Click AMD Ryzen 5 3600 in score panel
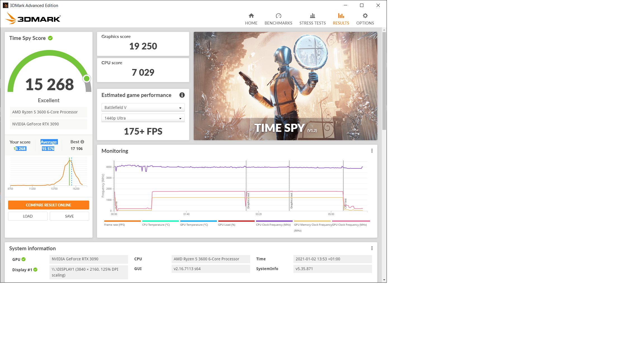This screenshot has height=362, width=644. pyautogui.click(x=49, y=112)
